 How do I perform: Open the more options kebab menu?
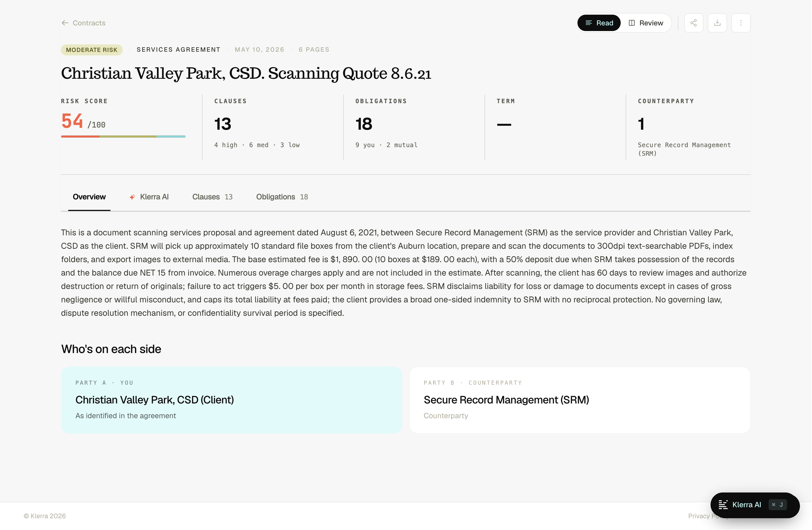point(741,23)
